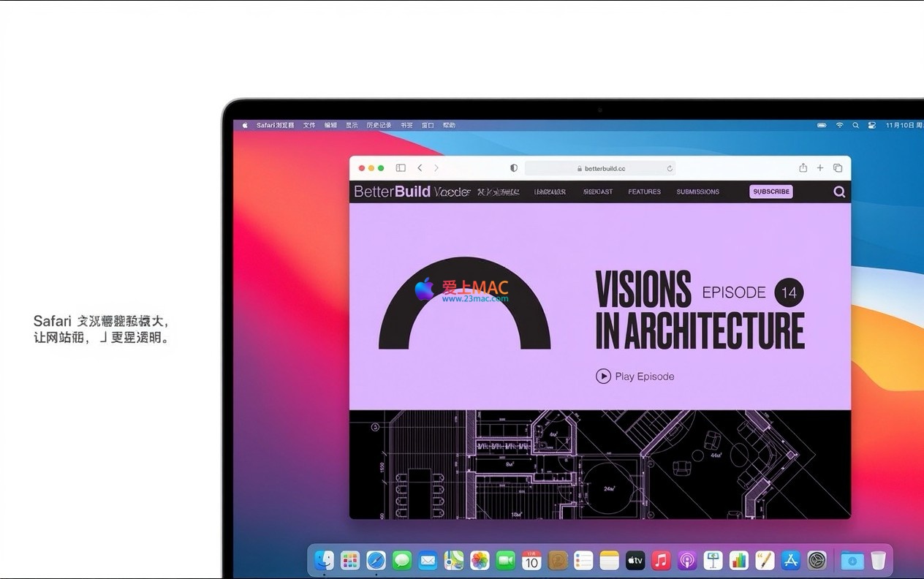Reload the betterbuild.cc page

pos(670,168)
